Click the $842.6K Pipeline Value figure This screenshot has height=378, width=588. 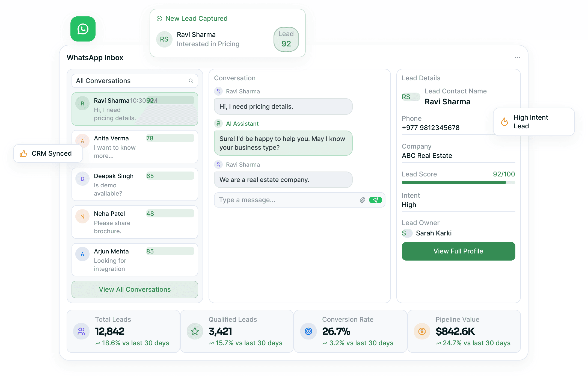(x=455, y=331)
